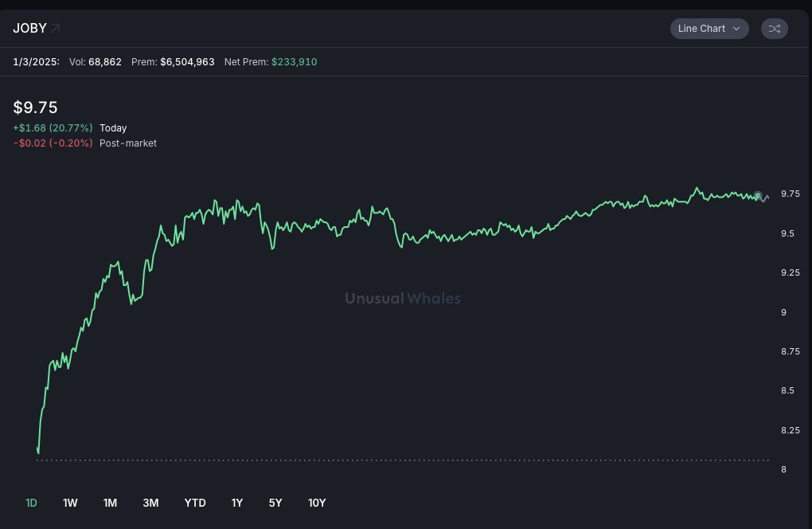
Task: Click the JOBY ticker name
Action: point(29,29)
